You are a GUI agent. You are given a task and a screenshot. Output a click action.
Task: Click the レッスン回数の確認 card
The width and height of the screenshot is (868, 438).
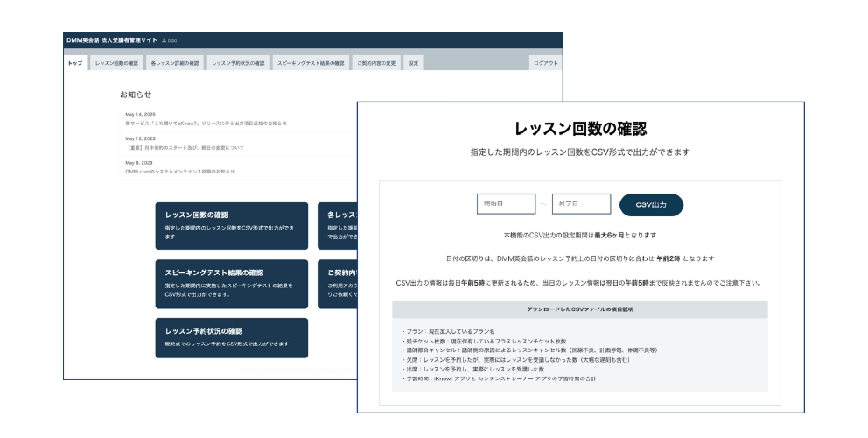[231, 225]
